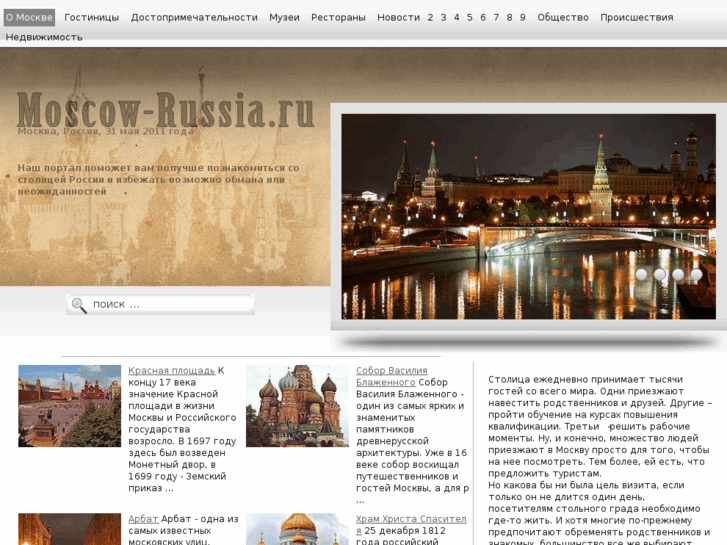Go to the Гостиницы section
Image resolution: width=727 pixels, height=545 pixels.
click(91, 17)
